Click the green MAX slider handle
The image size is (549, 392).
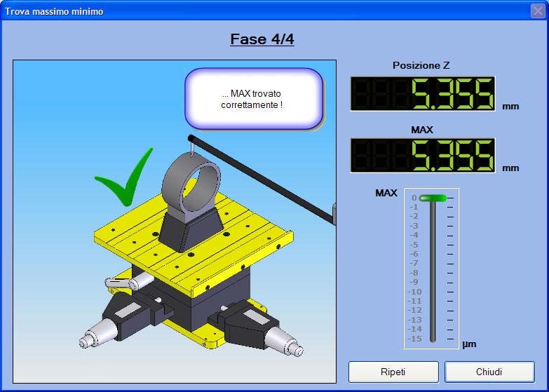(x=433, y=198)
